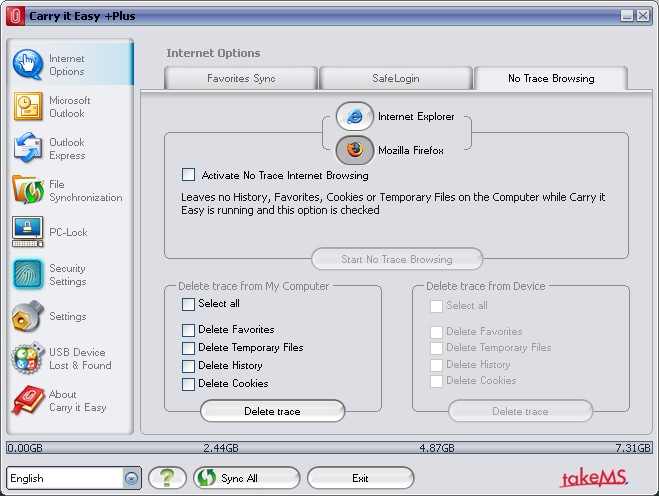
Task: Select the Internet Explorer browser icon
Action: pos(354,116)
